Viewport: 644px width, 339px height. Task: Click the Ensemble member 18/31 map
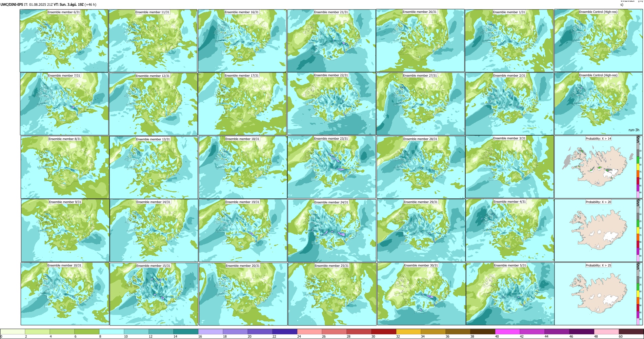243,167
